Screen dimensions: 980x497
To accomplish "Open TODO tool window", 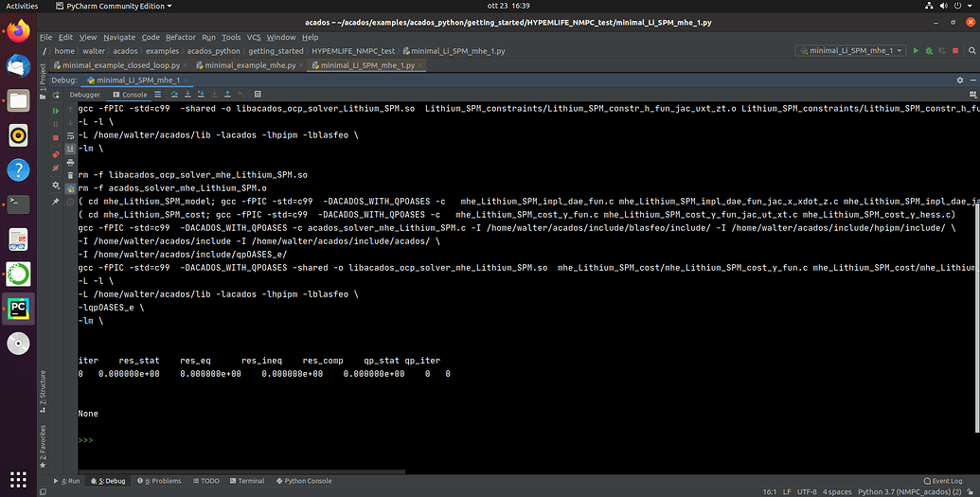I will tap(206, 481).
